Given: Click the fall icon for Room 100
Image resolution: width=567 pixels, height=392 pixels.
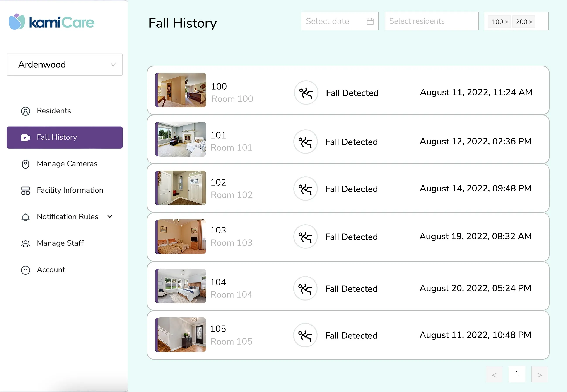Looking at the screenshot, I should tap(306, 93).
